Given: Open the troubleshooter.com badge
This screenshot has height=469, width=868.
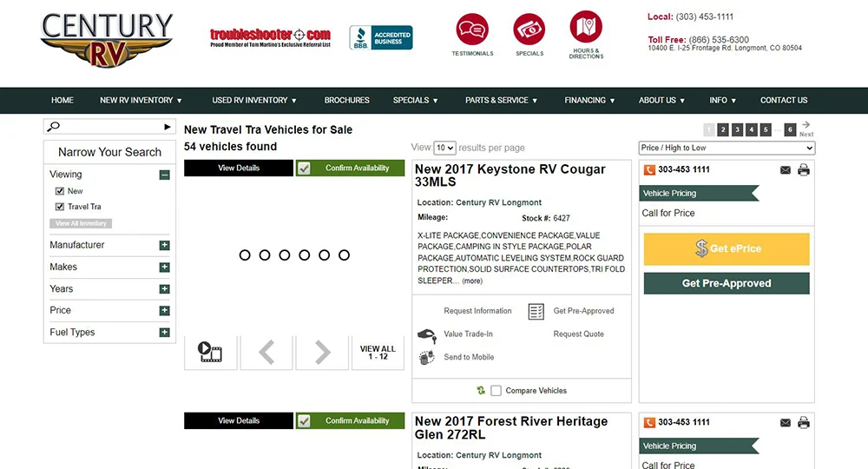Looking at the screenshot, I should (x=270, y=37).
